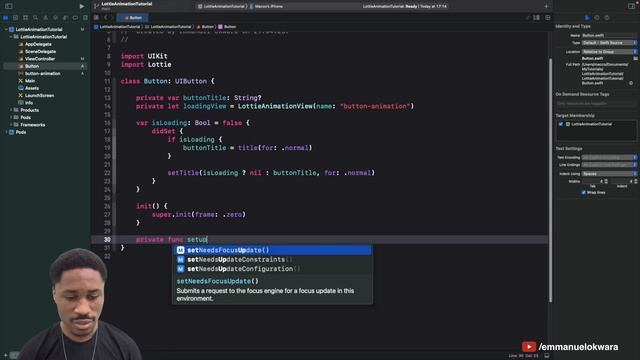Image resolution: width=640 pixels, height=360 pixels.
Task: Select the History inspector tab icon
Action: click(x=597, y=18)
